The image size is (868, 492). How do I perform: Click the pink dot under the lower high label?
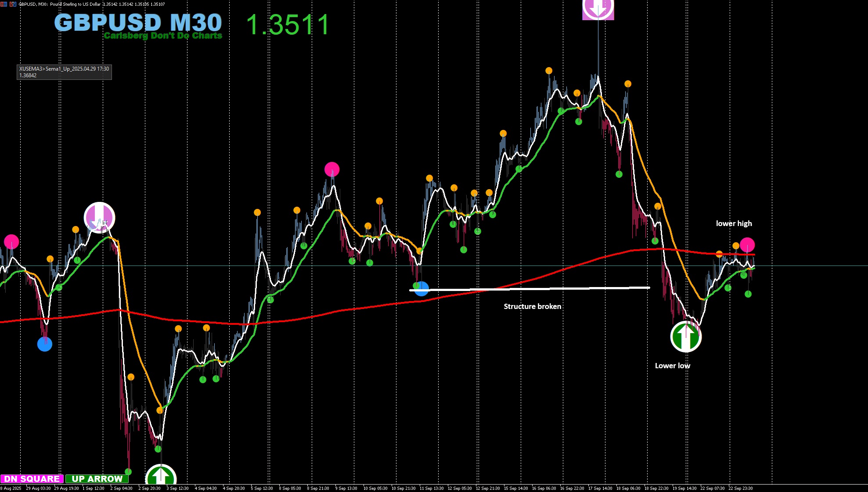[x=747, y=244]
